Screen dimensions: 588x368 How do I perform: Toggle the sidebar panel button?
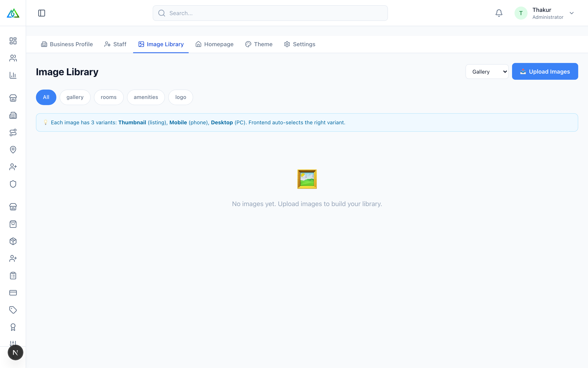[42, 13]
